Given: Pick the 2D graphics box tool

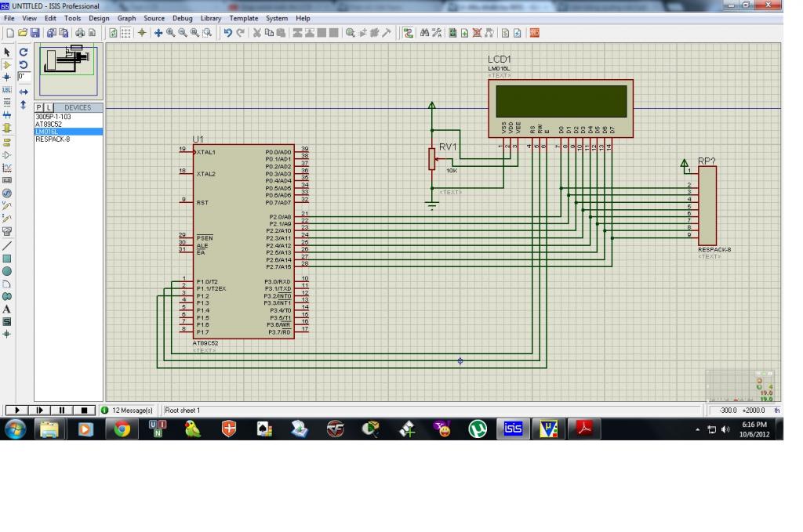Looking at the screenshot, I should pyautogui.click(x=7, y=259).
